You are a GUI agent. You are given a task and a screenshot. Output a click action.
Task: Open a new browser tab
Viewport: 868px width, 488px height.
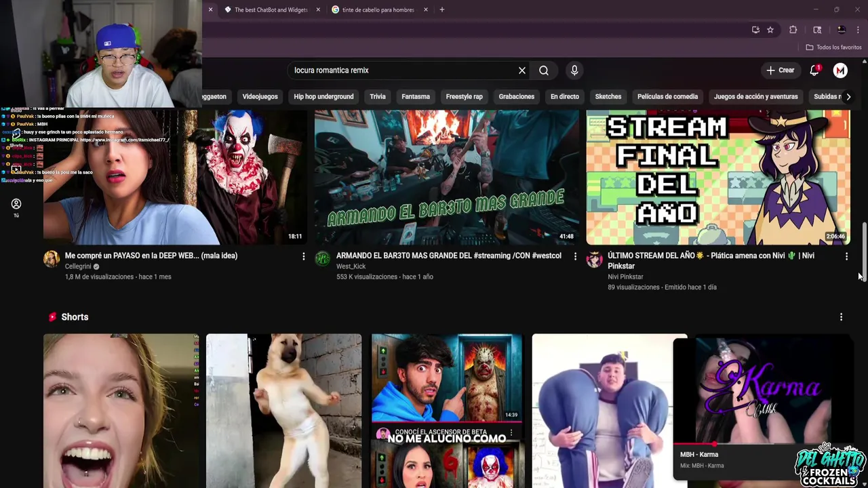tap(442, 9)
